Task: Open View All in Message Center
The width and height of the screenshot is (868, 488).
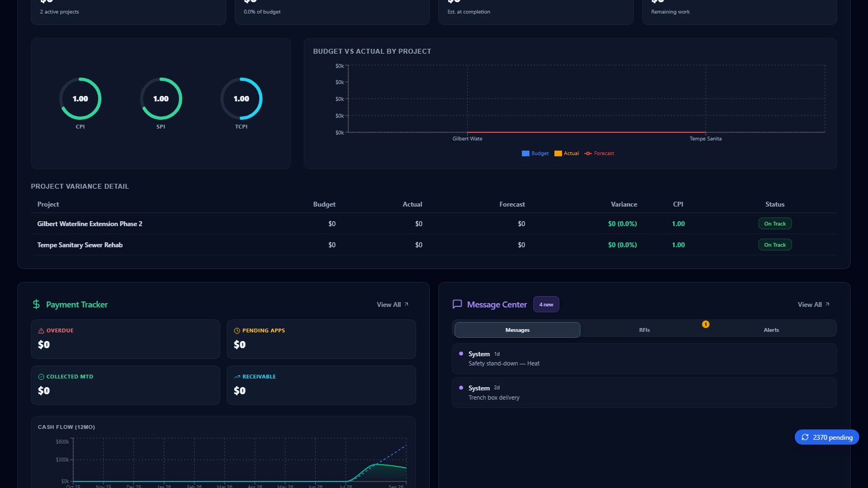Action: (x=814, y=304)
